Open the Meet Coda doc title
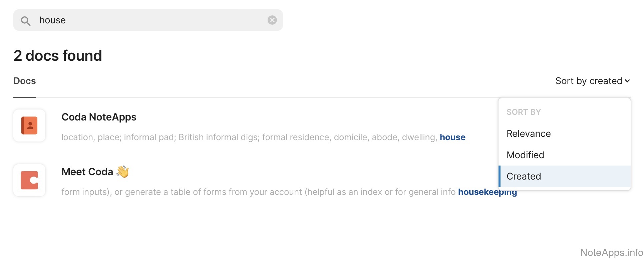 point(87,172)
